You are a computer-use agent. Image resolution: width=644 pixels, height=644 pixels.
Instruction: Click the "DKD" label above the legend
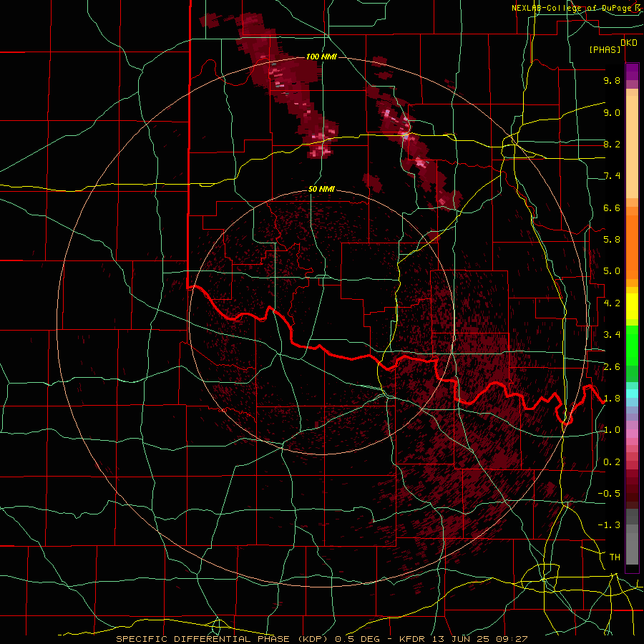[629, 42]
